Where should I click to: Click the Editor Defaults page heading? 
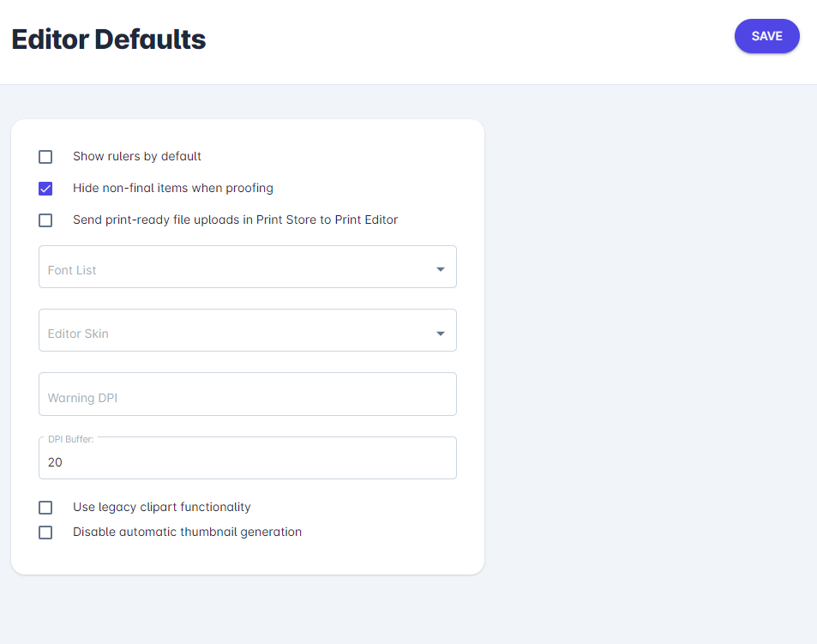(109, 39)
